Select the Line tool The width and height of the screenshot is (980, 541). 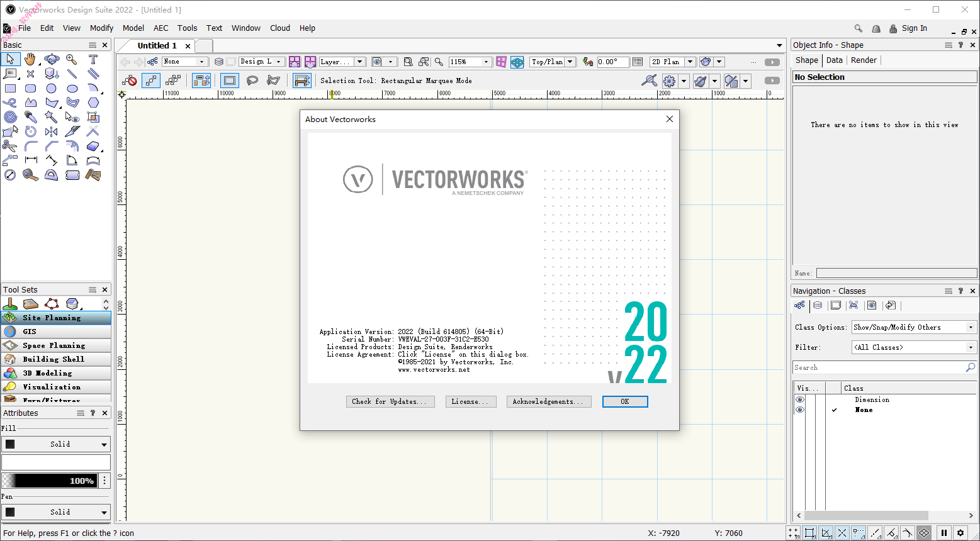72,74
